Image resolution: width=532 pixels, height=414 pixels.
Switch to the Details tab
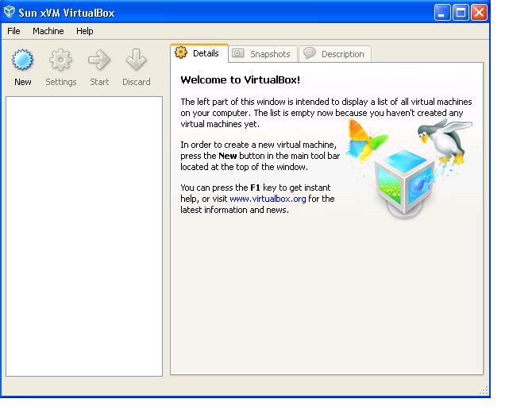[199, 53]
